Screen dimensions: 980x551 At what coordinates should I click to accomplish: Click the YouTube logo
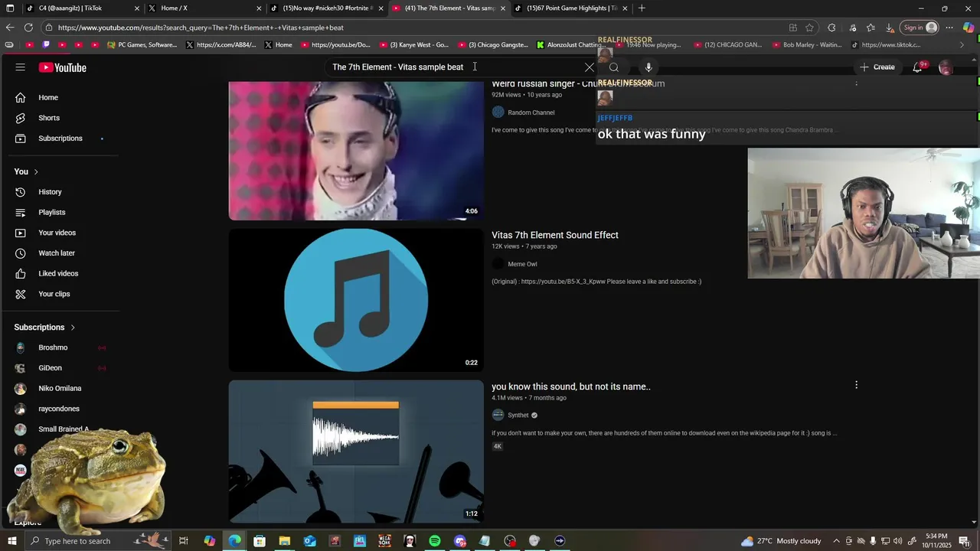tap(62, 67)
